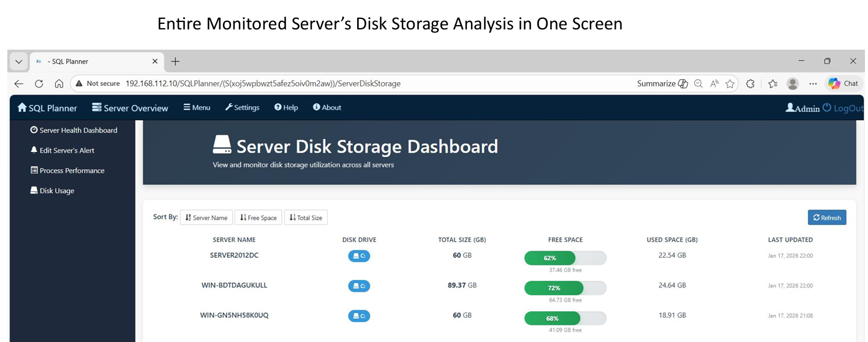Screen dimensions: 868x342
Task: Click the Help question icon
Action: (277, 107)
